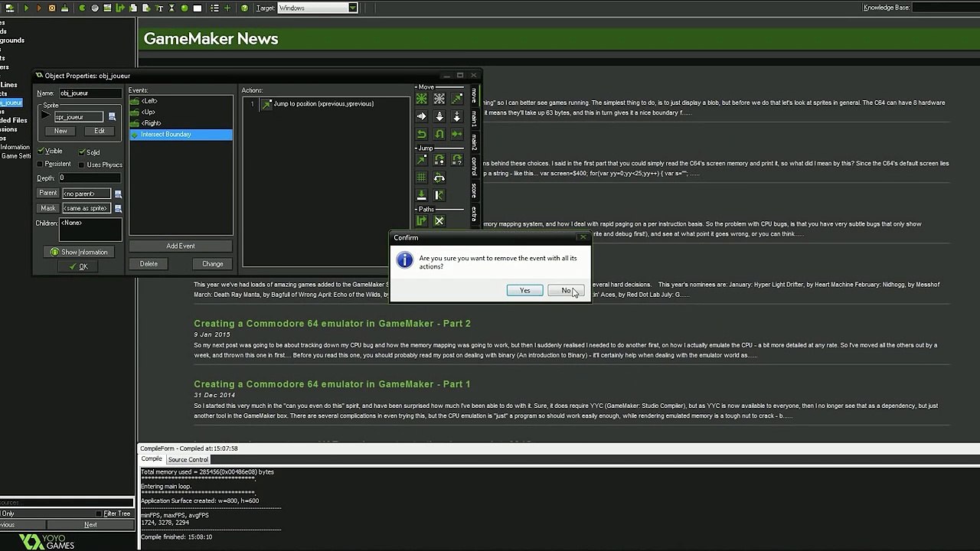This screenshot has height=551, width=980.
Task: Toggle the Solid checkbox
Action: (x=83, y=152)
